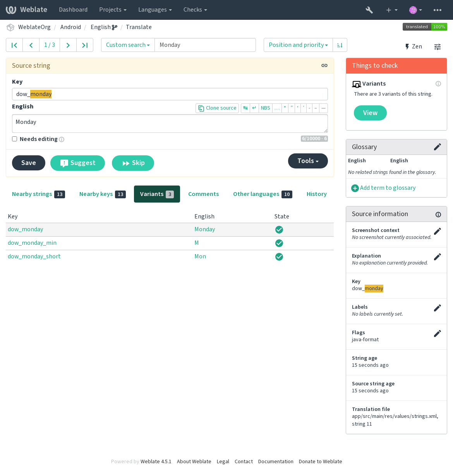The width and height of the screenshot is (453, 476).
Task: Edit Explanation pencil icon
Action: [x=438, y=257]
